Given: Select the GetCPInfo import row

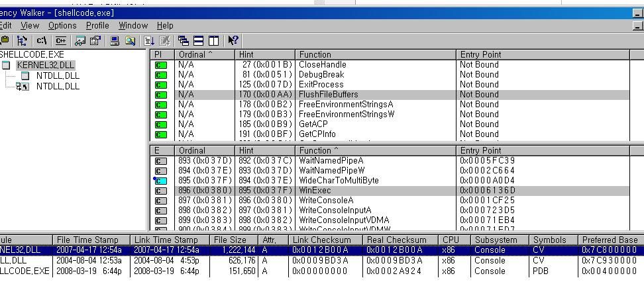Looking at the screenshot, I should point(390,134).
